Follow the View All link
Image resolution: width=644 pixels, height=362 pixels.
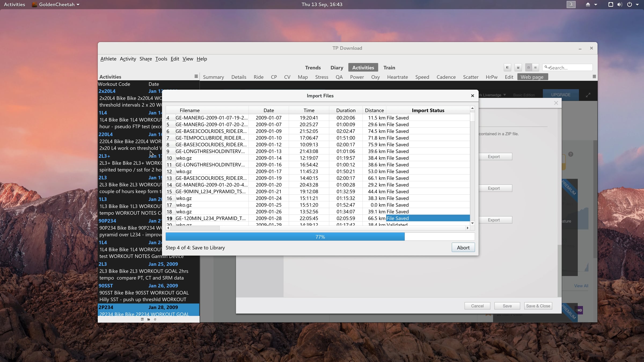coord(581,286)
